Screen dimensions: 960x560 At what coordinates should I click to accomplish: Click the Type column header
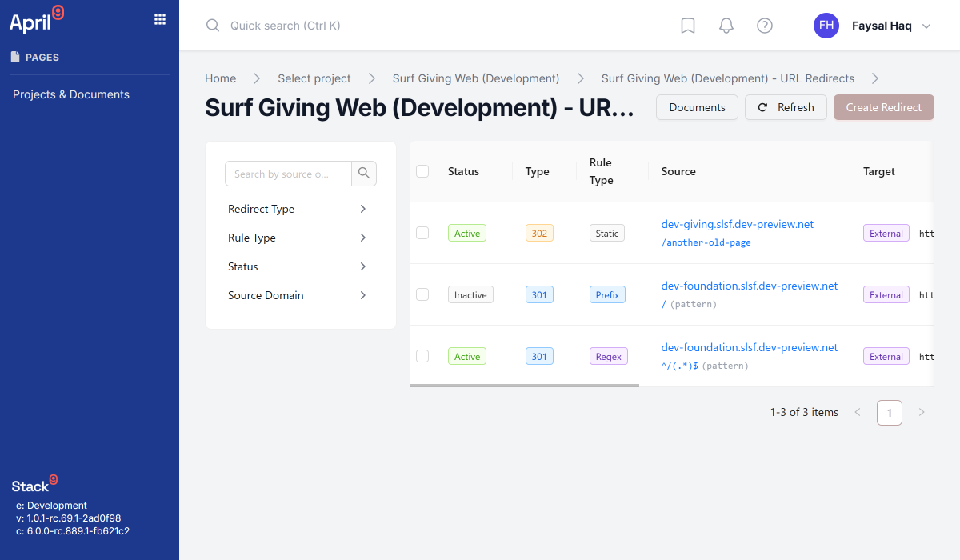click(538, 171)
